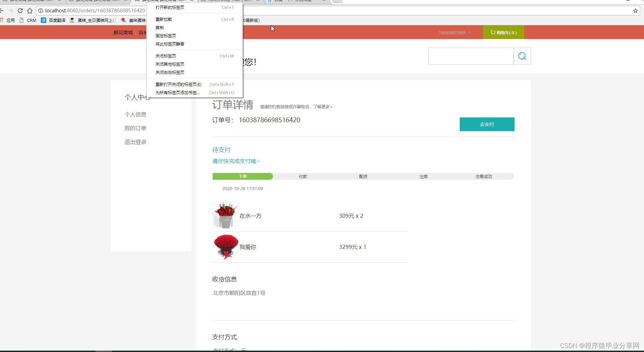Click the address 北京市朝阳区故宫1号

coord(239,293)
